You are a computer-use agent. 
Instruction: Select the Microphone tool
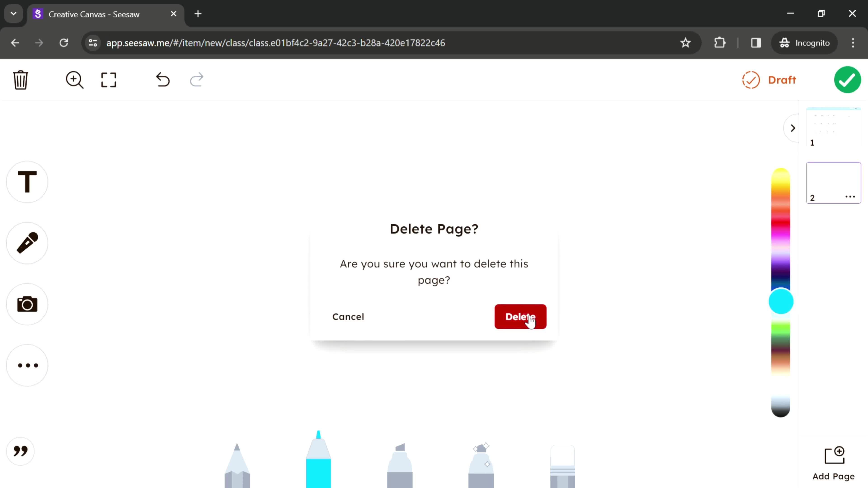tap(27, 243)
